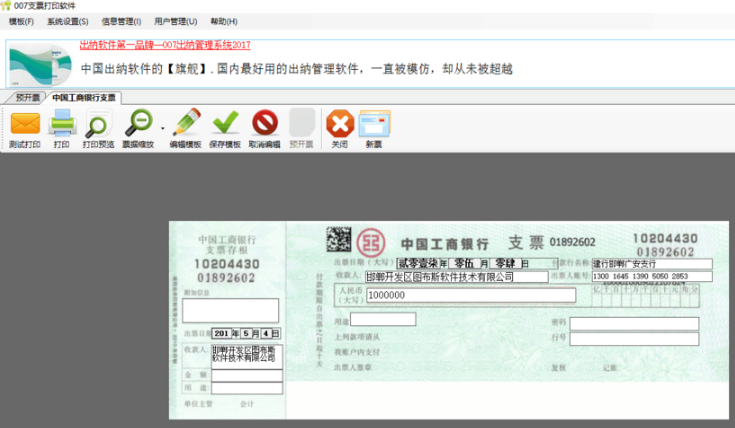Click the 用途 field on the cheque
Image resolution: width=735 pixels, height=428 pixels.
[383, 319]
